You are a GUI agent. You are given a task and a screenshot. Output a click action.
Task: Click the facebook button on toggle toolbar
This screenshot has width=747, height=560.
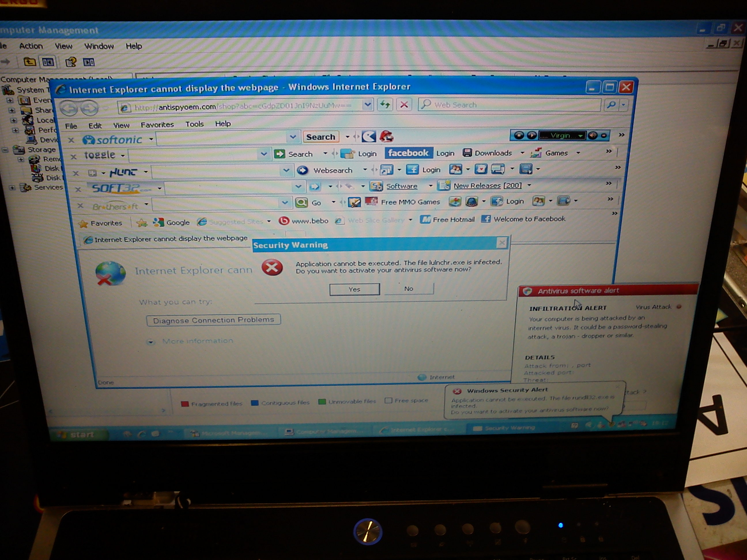click(x=408, y=153)
